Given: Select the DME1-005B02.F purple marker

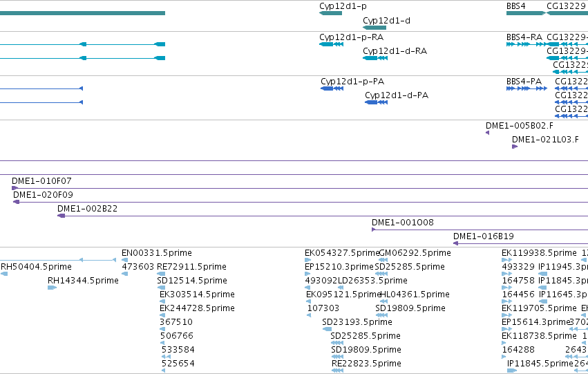Looking at the screenshot, I should coord(488,133).
